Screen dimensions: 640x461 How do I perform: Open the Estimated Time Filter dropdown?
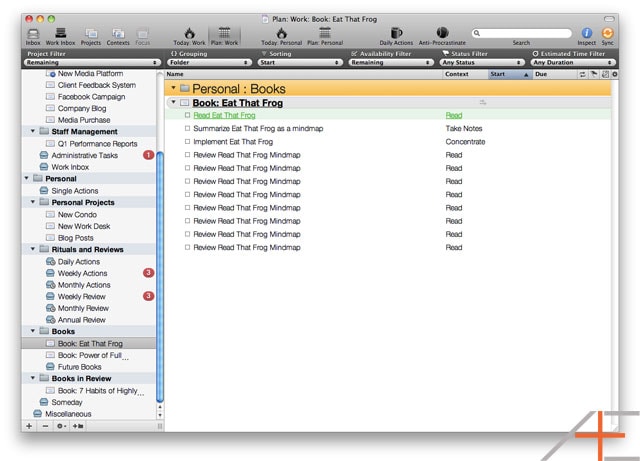[573, 62]
